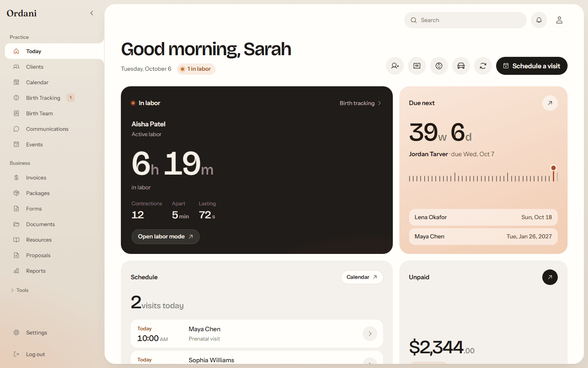
Task: Click the message note icon button
Action: click(x=417, y=66)
